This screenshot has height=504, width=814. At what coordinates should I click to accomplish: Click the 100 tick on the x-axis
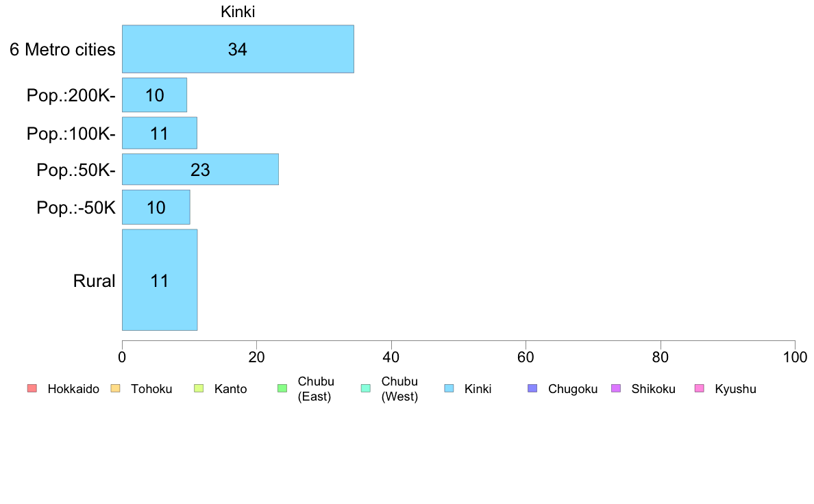click(795, 357)
